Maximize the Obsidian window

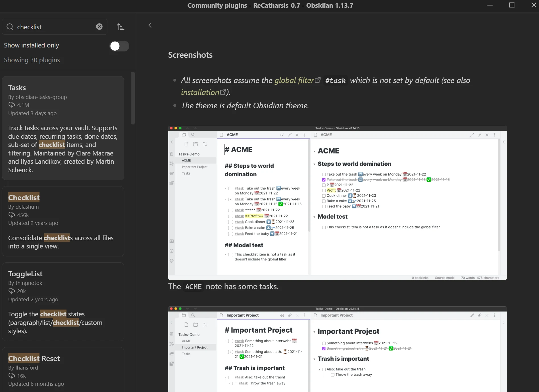coord(512,5)
